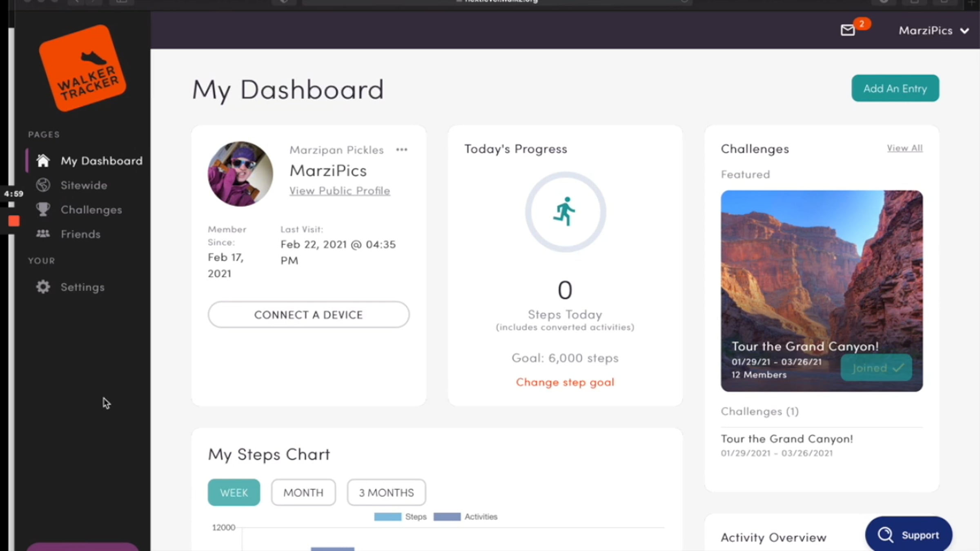
Task: Switch steps chart to MONTH view
Action: 303,493
